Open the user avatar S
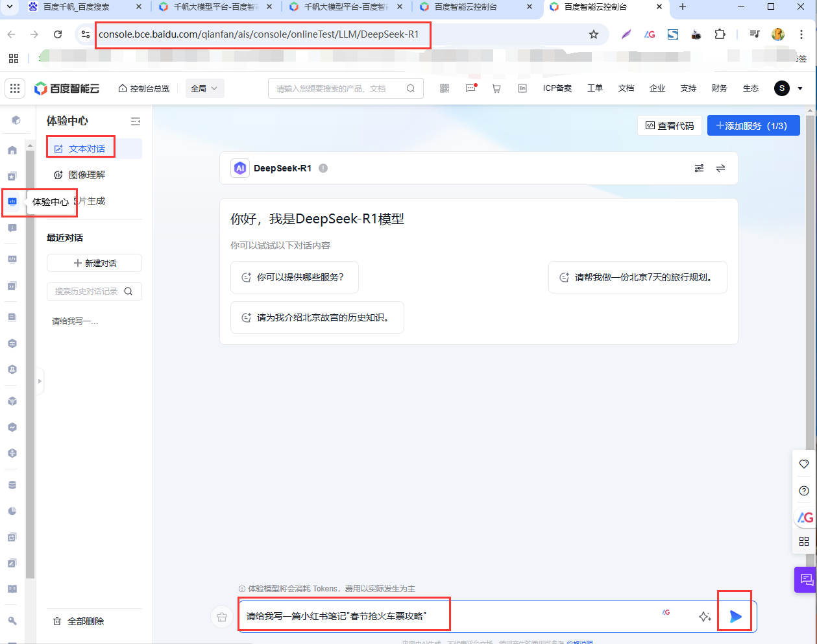Screen dimensions: 817x644 (782, 88)
